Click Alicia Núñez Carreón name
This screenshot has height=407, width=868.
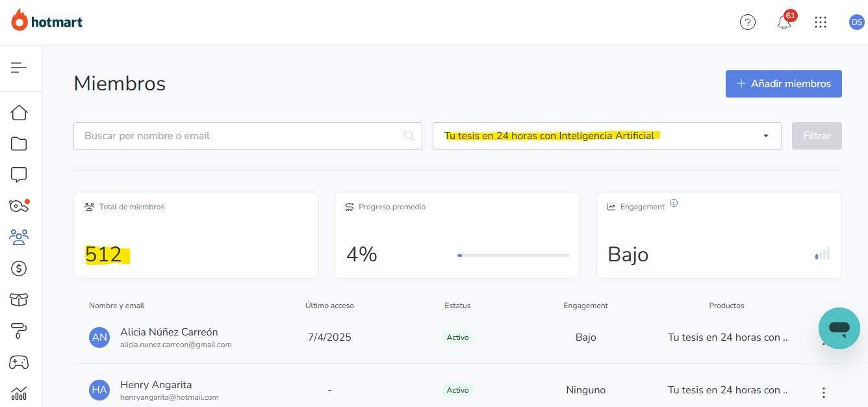pyautogui.click(x=169, y=332)
